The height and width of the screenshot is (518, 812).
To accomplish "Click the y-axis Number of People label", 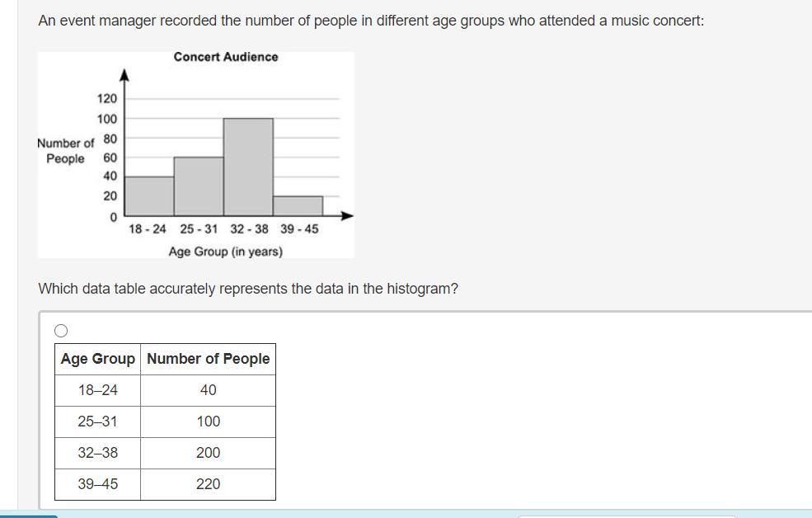I will [x=66, y=151].
